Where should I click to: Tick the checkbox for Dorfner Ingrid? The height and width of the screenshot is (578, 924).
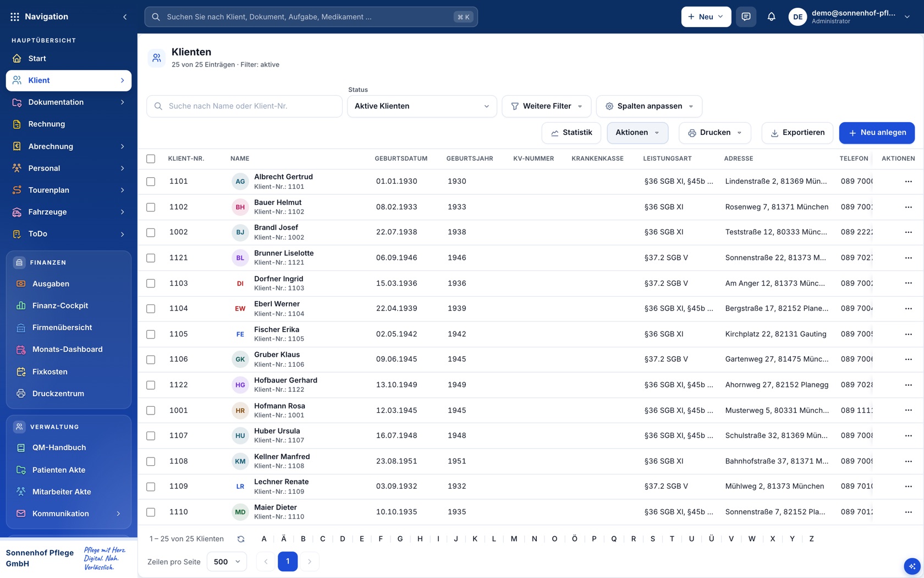151,283
